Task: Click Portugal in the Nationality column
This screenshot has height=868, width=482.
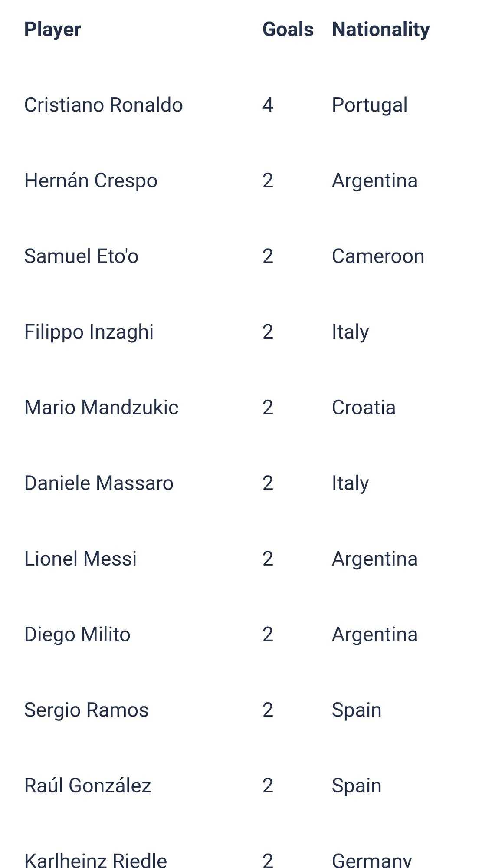Action: pyautogui.click(x=369, y=105)
